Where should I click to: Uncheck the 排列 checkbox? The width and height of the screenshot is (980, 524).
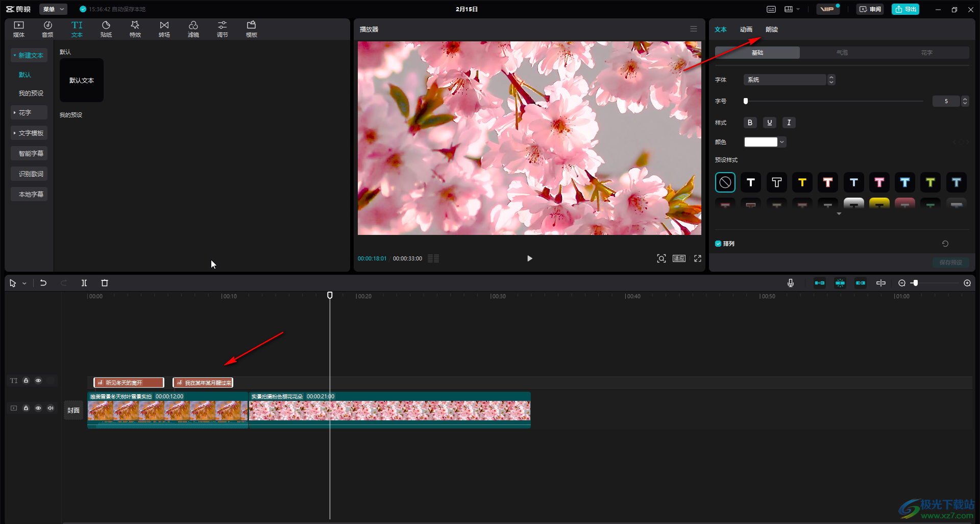718,244
